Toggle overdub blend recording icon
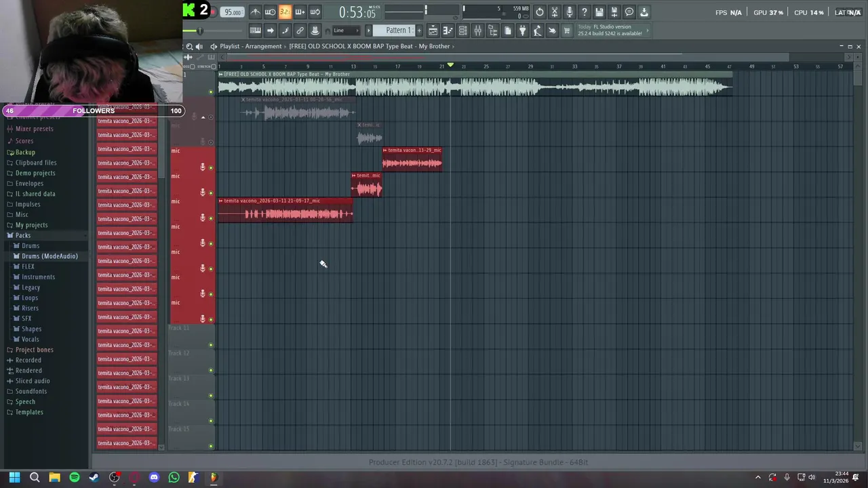868x488 pixels. tap(300, 12)
